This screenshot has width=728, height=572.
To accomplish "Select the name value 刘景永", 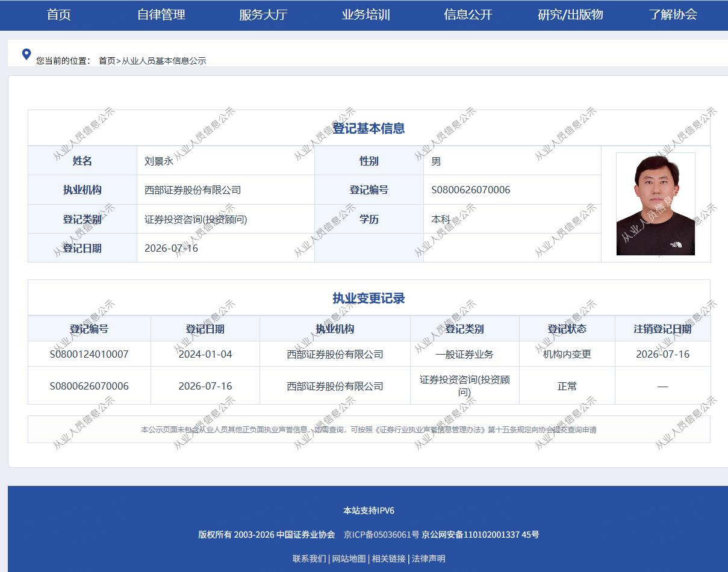I will 159,161.
